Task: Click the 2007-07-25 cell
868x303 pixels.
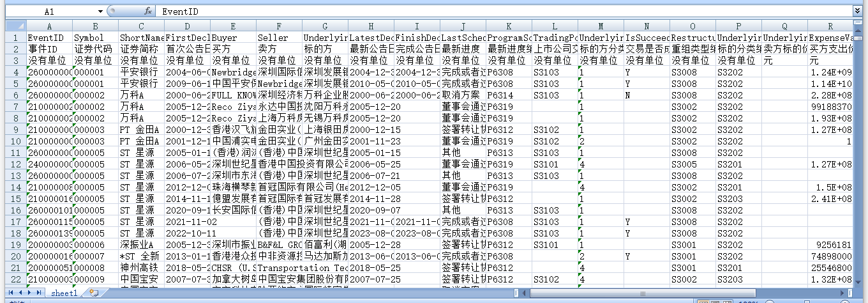Action: pyautogui.click(x=371, y=279)
